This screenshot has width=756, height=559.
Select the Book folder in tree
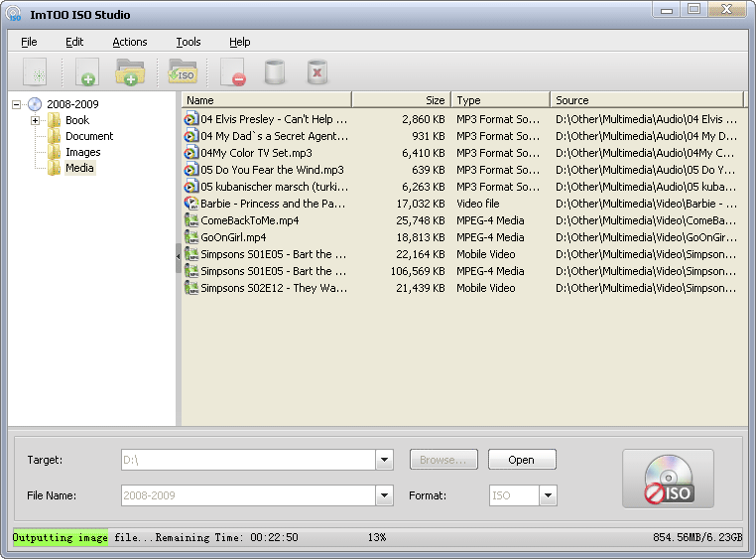pyautogui.click(x=77, y=120)
